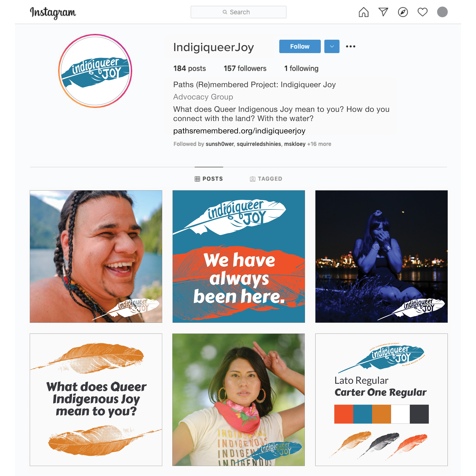Open "We have always been here" post
The image size is (476, 476).
coord(239,256)
